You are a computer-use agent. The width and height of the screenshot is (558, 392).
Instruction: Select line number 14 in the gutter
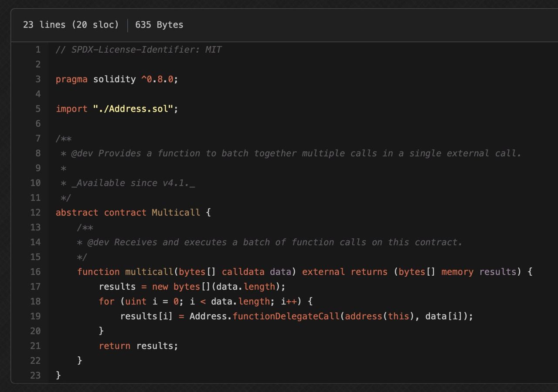click(x=35, y=242)
